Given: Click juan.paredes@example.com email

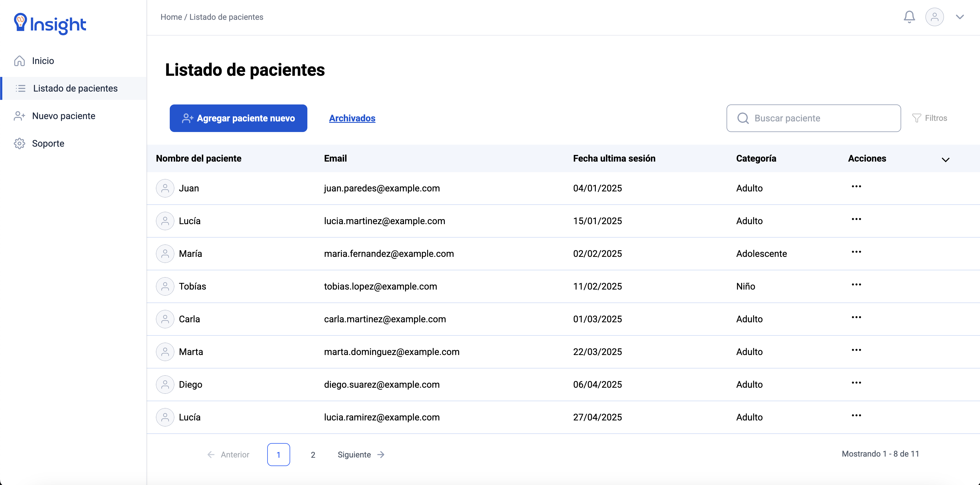Looking at the screenshot, I should coord(382,189).
